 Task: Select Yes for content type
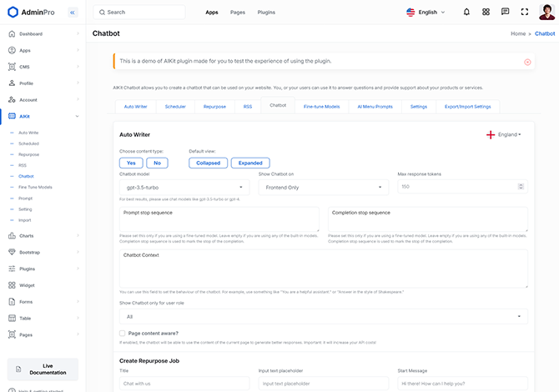(131, 163)
